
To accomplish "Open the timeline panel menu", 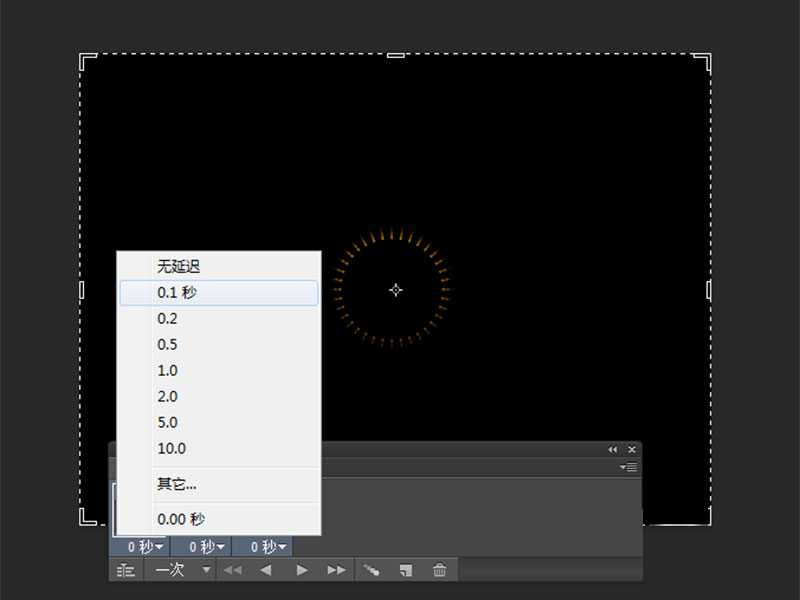I will (629, 465).
